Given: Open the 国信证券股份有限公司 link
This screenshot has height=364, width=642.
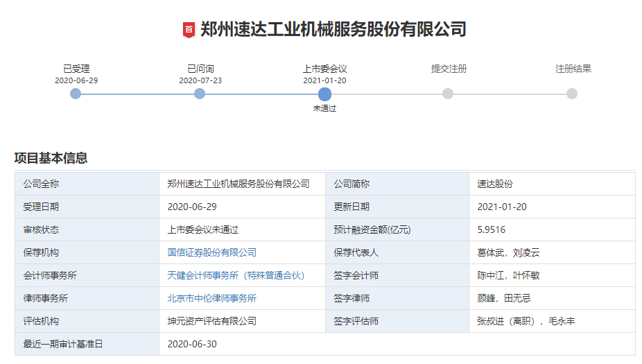Looking at the screenshot, I should coord(211,252).
